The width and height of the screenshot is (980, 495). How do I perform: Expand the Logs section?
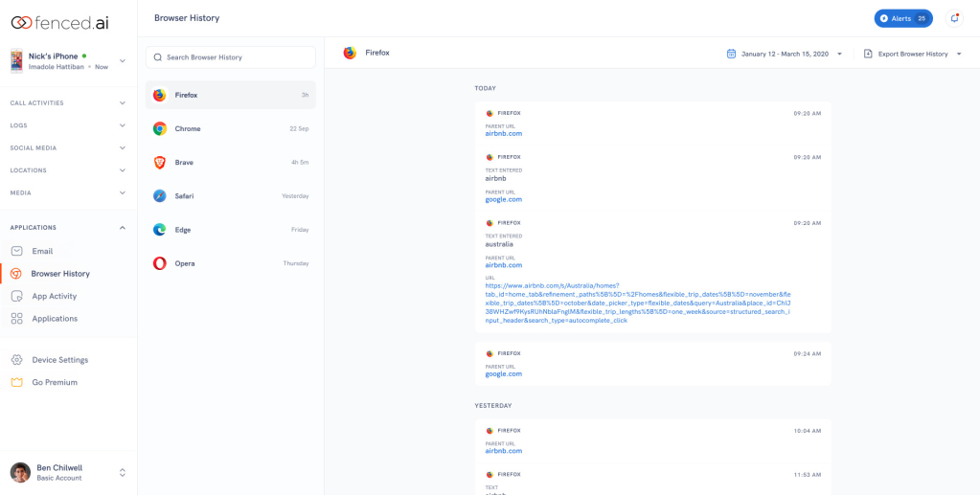point(69,125)
